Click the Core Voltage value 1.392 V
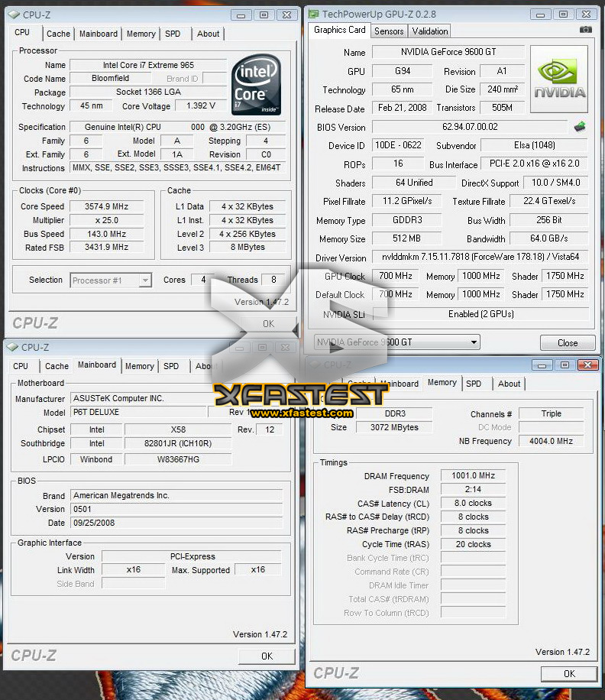This screenshot has height=700, width=605. pyautogui.click(x=201, y=105)
